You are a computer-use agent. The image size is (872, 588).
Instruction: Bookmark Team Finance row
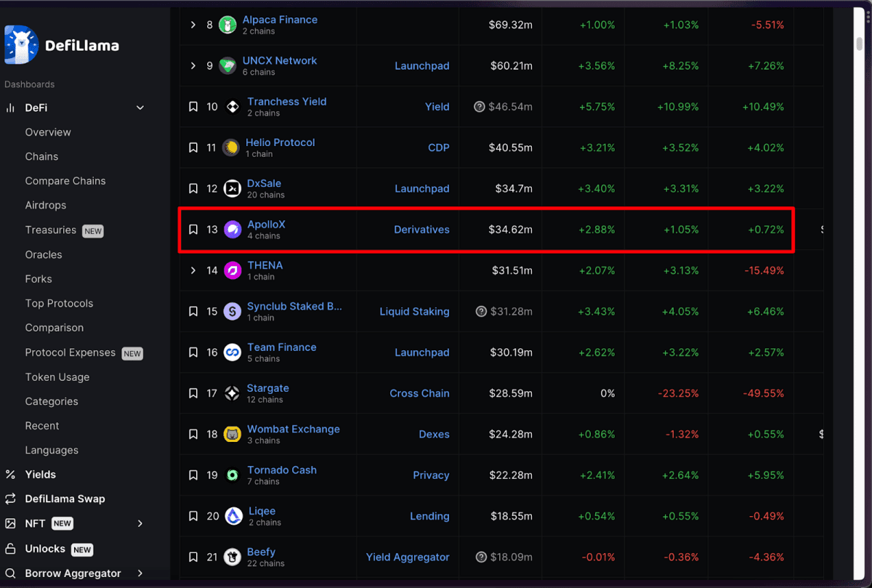(x=193, y=353)
